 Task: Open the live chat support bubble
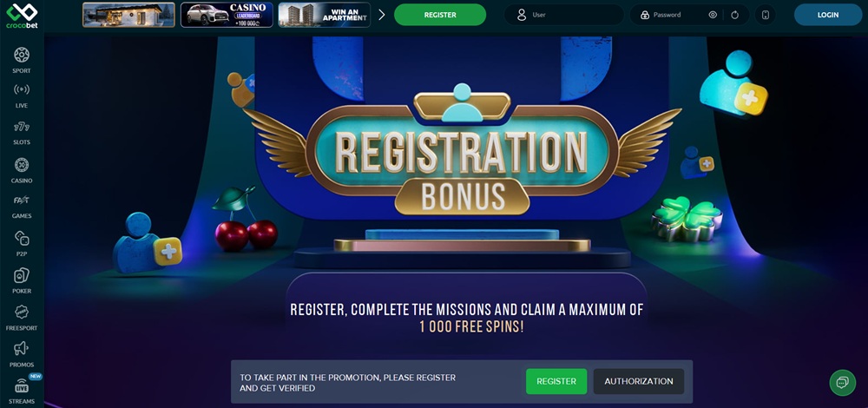point(843,383)
